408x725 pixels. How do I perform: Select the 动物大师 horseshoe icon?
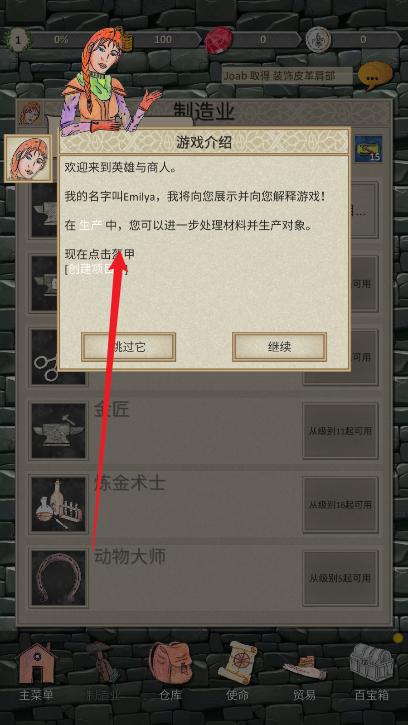pyautogui.click(x=58, y=578)
